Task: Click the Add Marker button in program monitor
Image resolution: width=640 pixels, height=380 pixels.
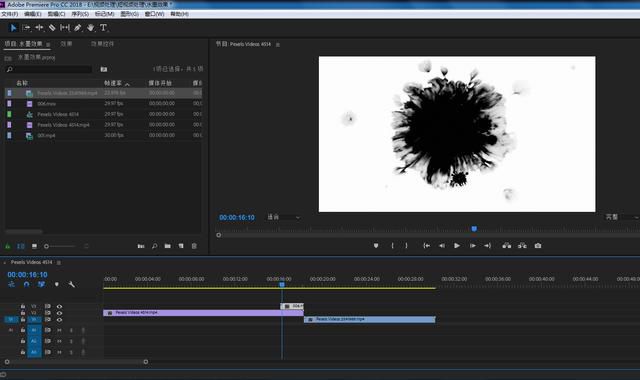Action: [x=376, y=246]
